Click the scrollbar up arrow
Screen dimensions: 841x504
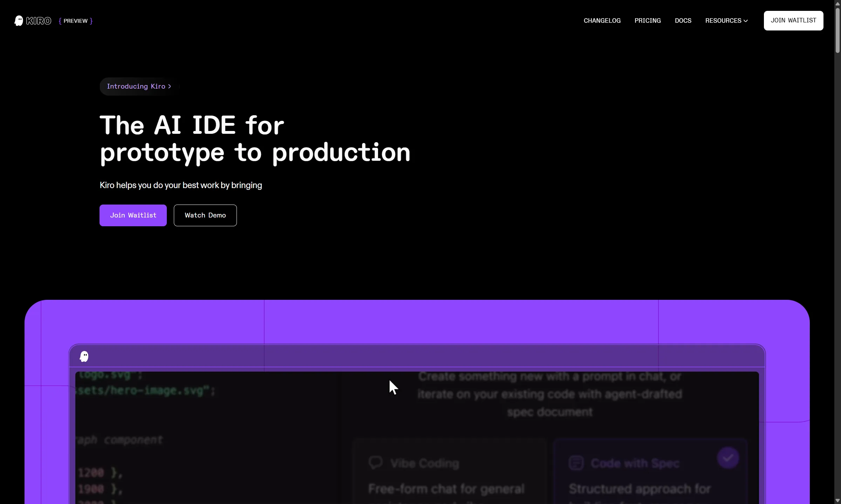pyautogui.click(x=837, y=4)
